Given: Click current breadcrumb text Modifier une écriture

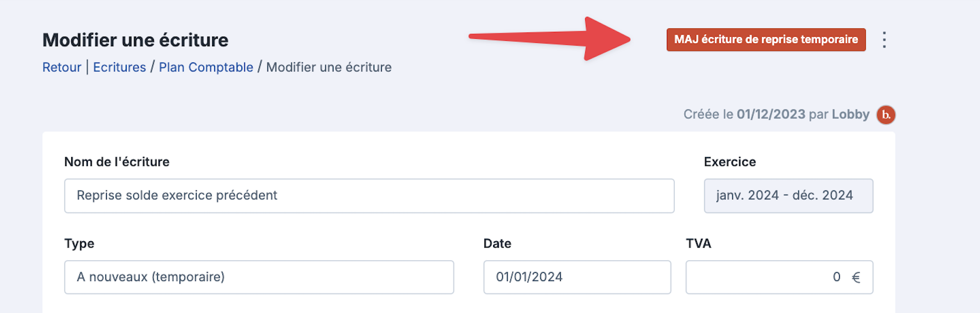Looking at the screenshot, I should 329,68.
